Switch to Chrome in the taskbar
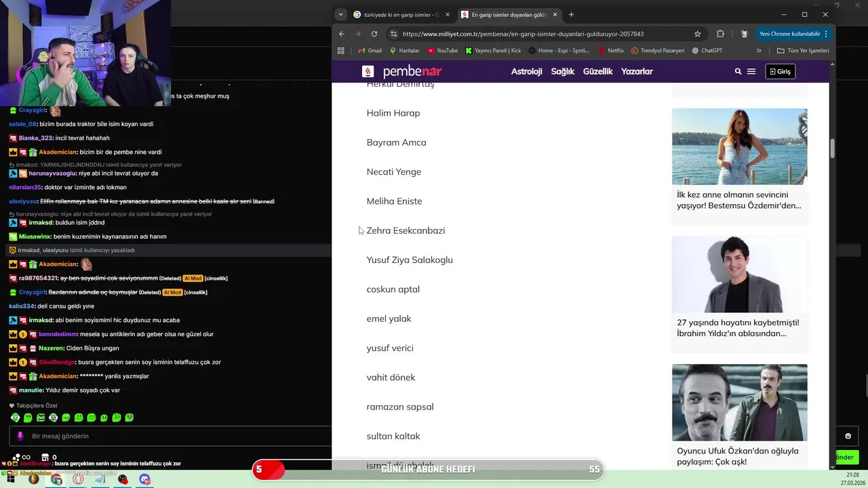Viewport: 868px width, 488px height. tap(56, 479)
